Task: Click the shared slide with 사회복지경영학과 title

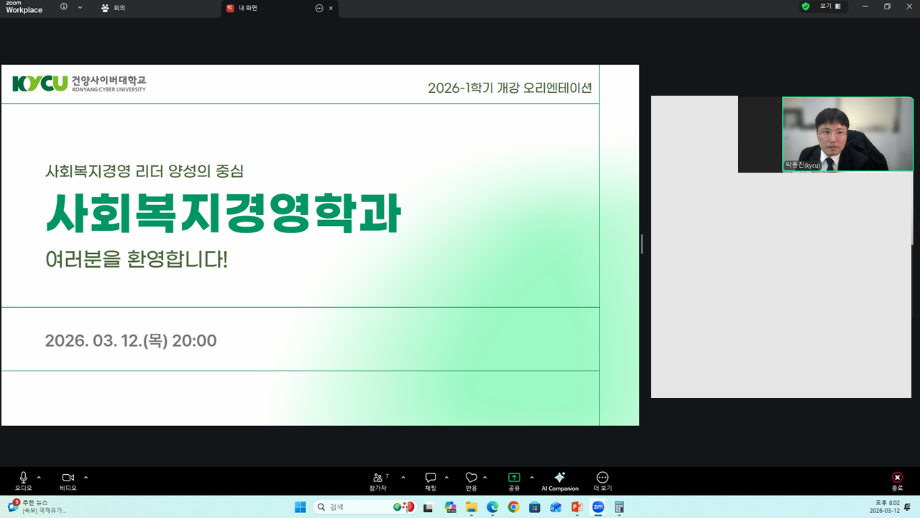Action: coord(320,245)
